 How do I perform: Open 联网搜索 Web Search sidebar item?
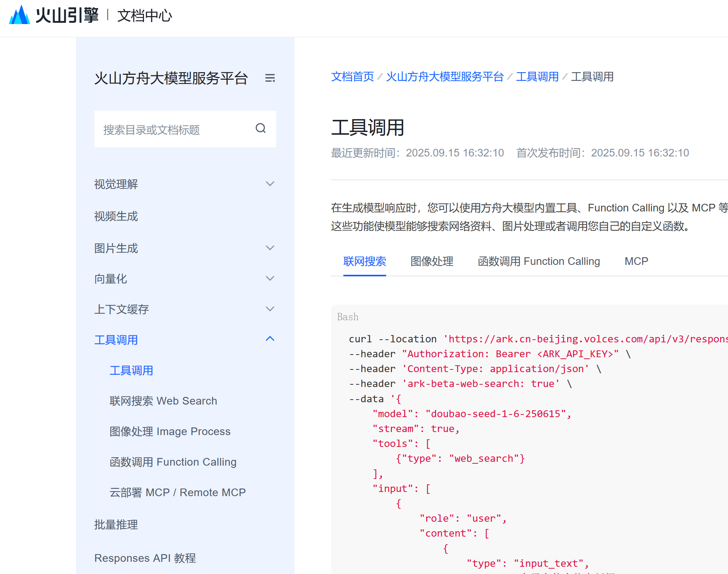(163, 401)
